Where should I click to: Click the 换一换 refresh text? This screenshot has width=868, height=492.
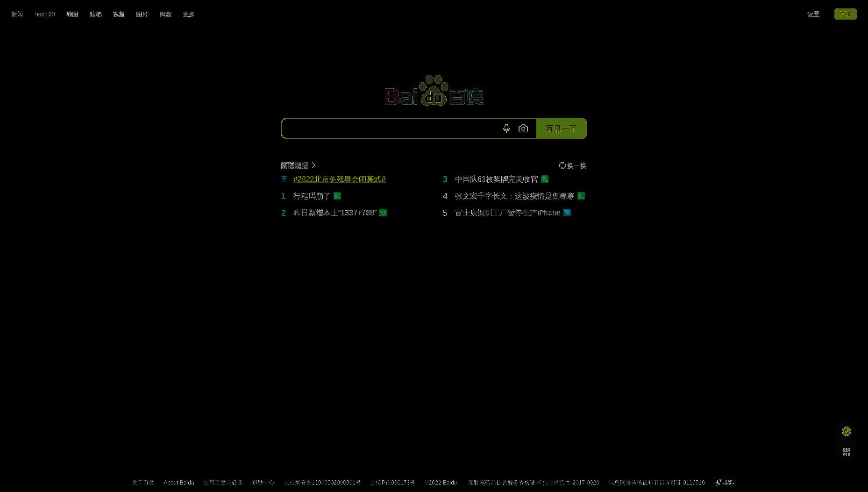(576, 165)
